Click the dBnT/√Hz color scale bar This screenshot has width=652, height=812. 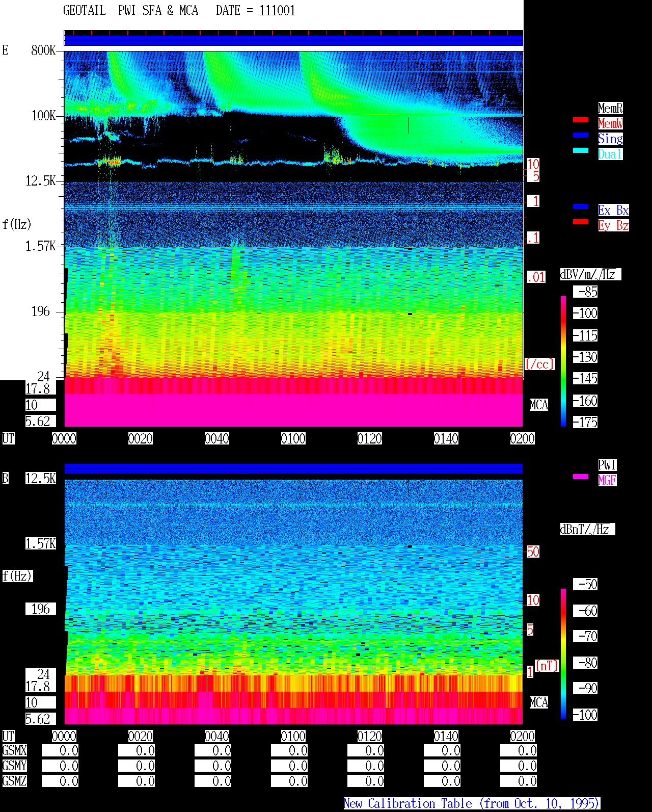pos(563,654)
